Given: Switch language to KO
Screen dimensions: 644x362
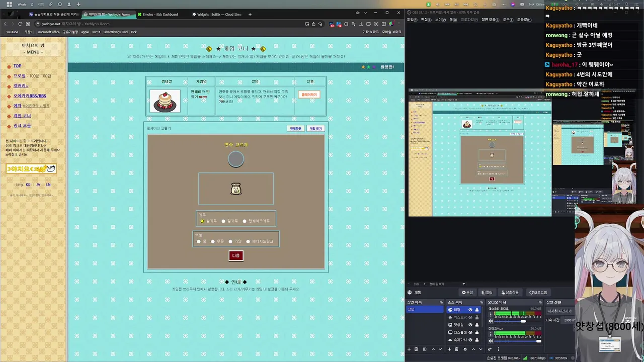Looking at the screenshot, I should 28,185.
